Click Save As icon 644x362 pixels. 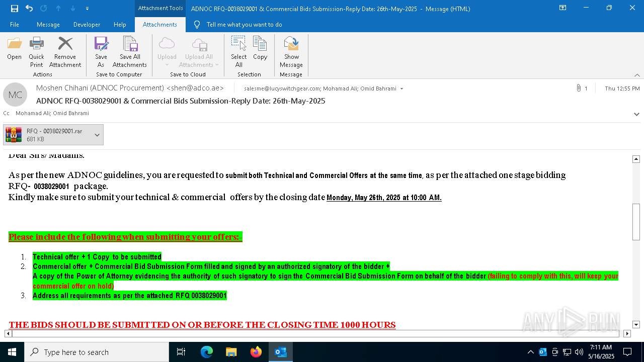click(x=101, y=52)
